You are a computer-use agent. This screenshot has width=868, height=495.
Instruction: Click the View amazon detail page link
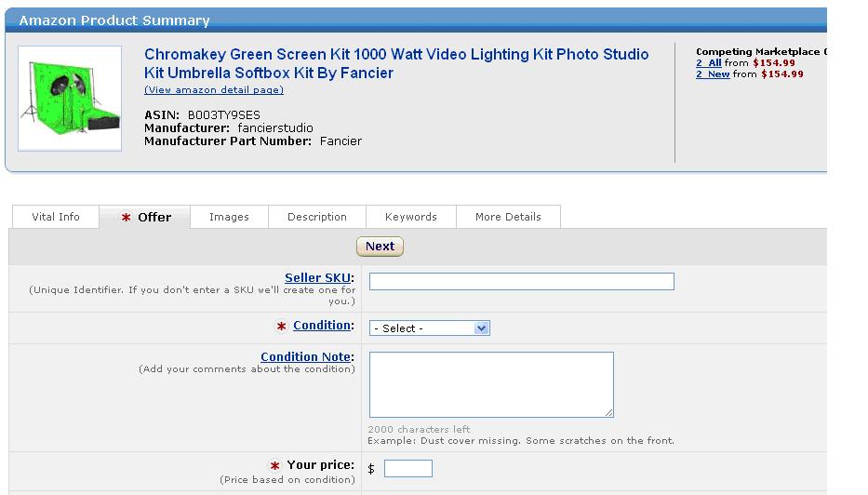tap(214, 90)
